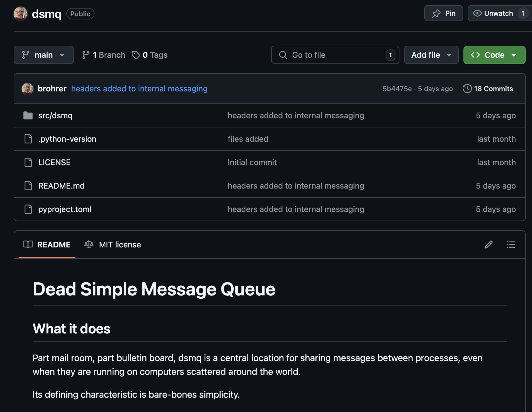Open the main branch dropdown

point(44,55)
